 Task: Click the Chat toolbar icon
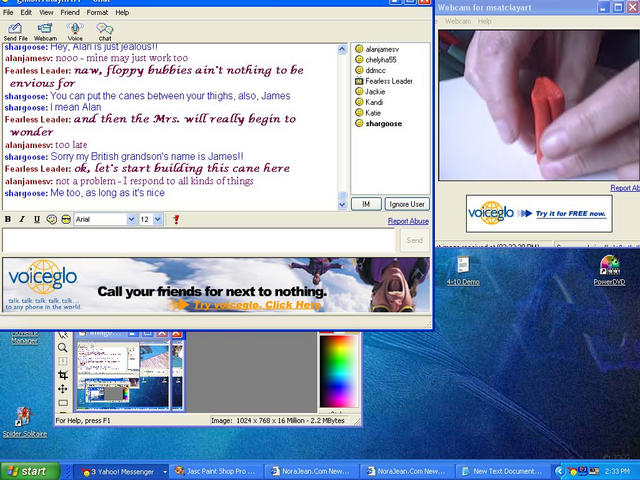[105, 32]
